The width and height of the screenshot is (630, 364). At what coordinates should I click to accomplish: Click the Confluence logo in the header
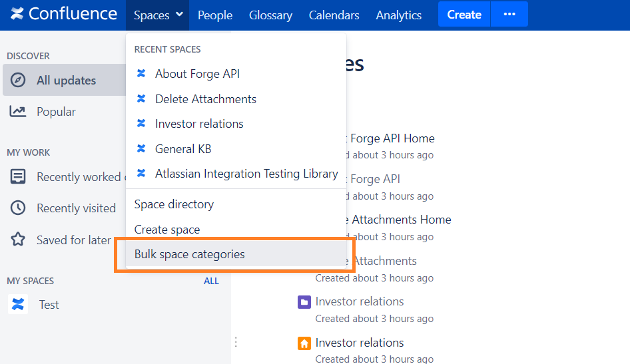click(x=64, y=14)
